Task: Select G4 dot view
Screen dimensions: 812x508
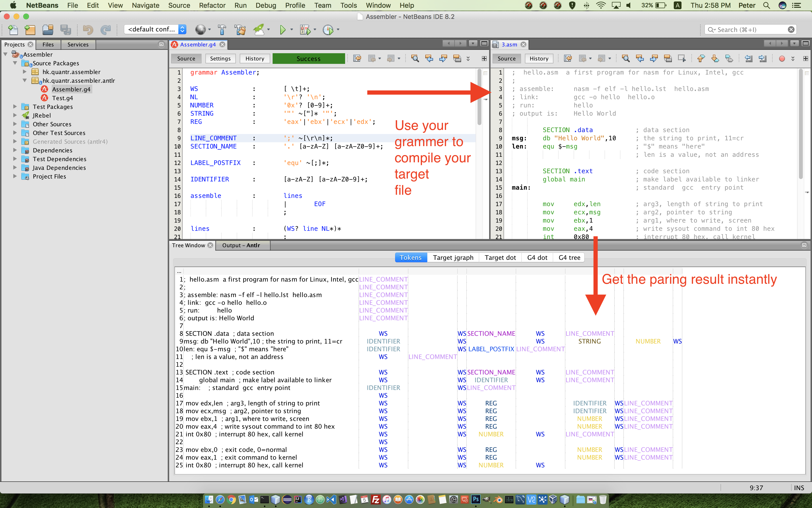Action: pyautogui.click(x=537, y=257)
